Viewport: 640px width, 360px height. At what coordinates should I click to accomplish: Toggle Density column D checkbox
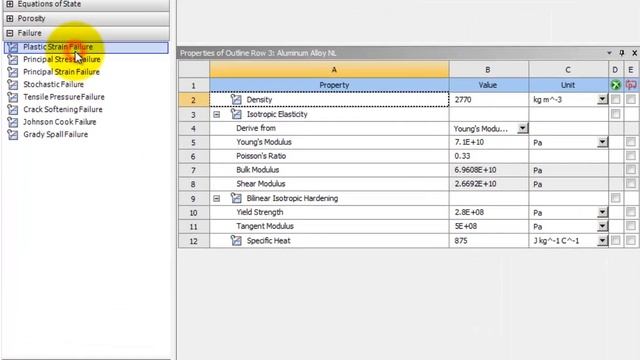[x=616, y=100]
